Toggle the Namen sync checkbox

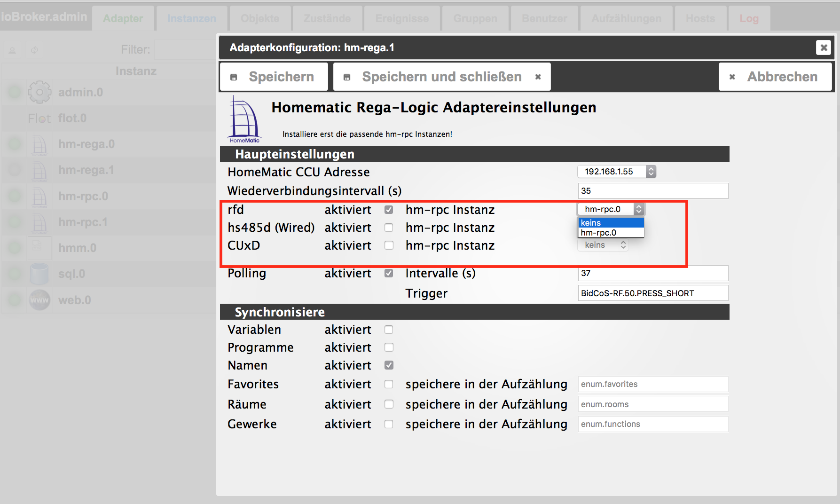click(389, 365)
